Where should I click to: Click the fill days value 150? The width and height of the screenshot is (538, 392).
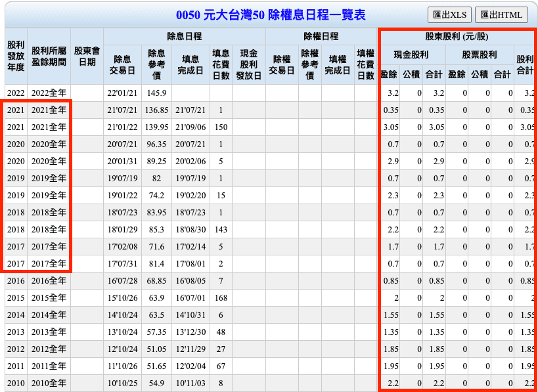[x=221, y=127]
